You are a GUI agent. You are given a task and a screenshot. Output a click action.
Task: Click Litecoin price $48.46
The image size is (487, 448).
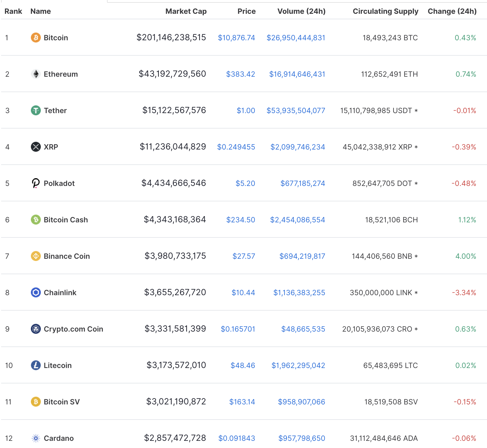tap(243, 366)
